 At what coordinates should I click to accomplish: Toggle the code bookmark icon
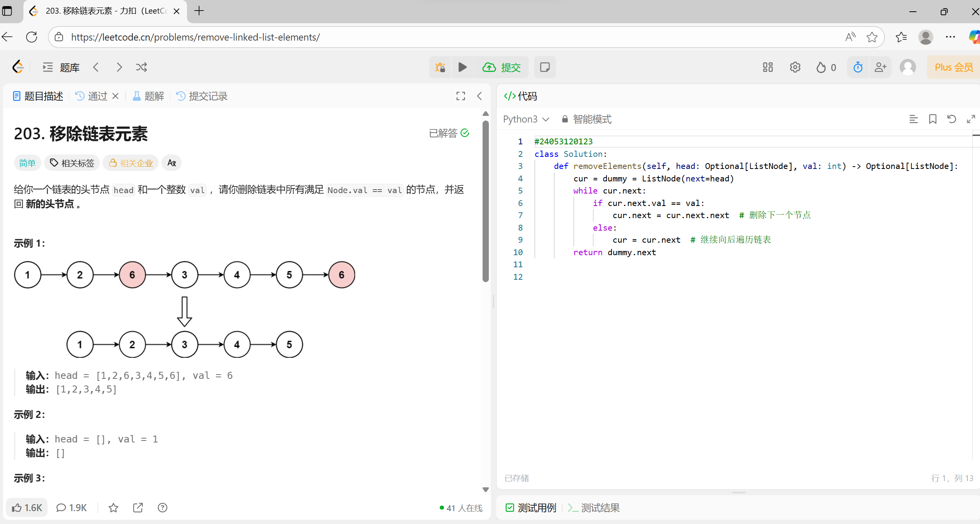tap(932, 119)
